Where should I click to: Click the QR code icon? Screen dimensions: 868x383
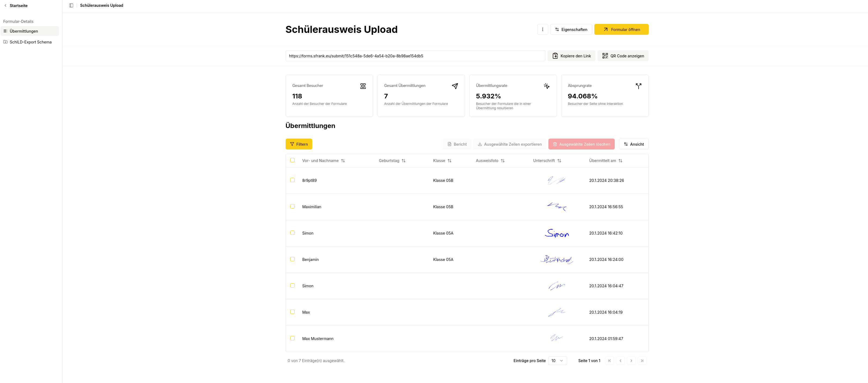pos(605,56)
